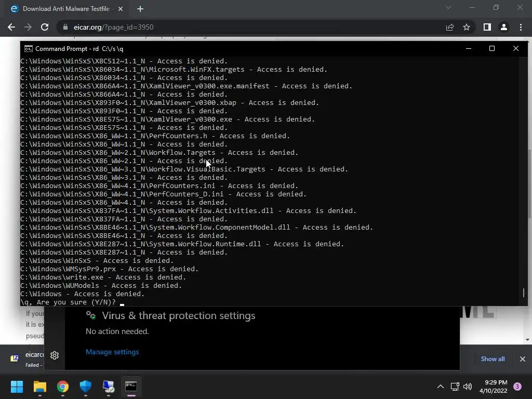Close the Download Anti Malware Testfile tab
The height and width of the screenshot is (399, 532).
[x=121, y=9]
